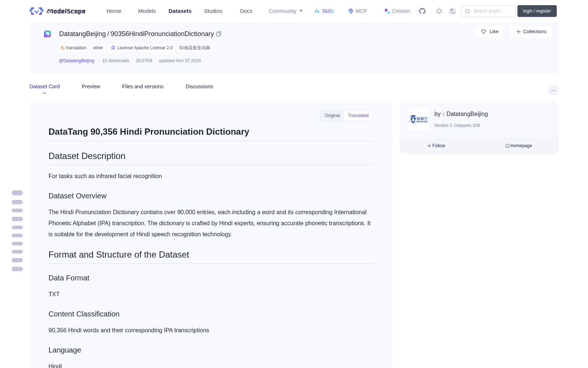This screenshot has width=588, height=368.
Task: Open the Datasets nav item
Action: [180, 11]
